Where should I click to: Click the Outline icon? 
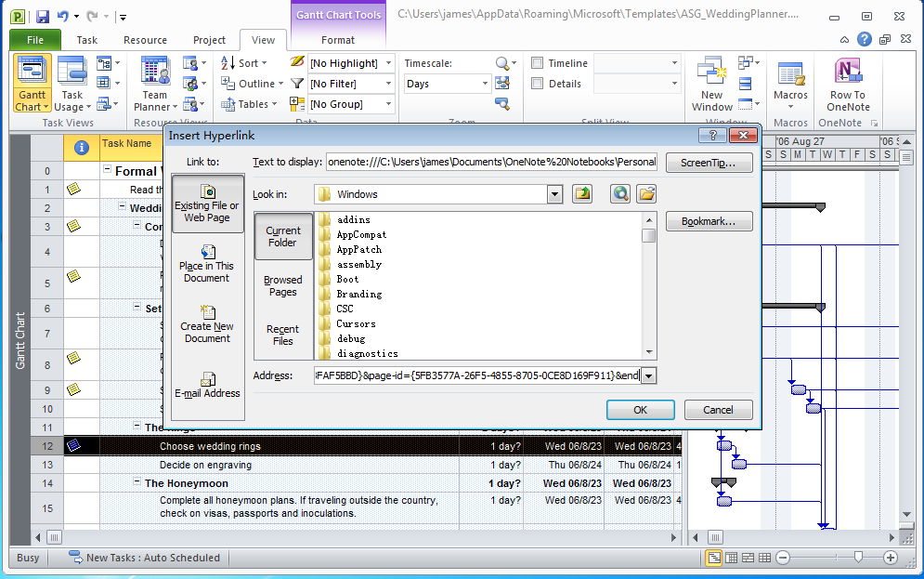tap(228, 83)
